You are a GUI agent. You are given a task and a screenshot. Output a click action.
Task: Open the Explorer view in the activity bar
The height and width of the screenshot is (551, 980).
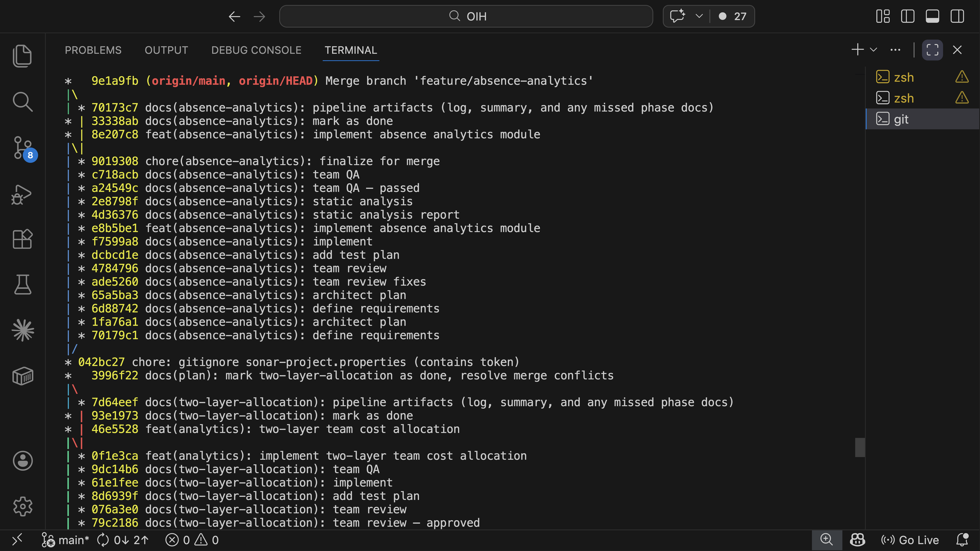click(22, 56)
